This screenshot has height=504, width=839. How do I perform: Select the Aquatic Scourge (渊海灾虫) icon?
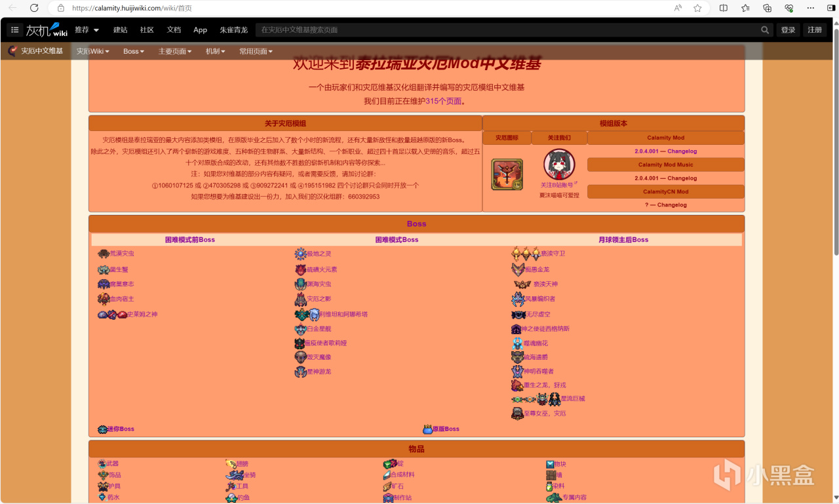[x=301, y=284]
